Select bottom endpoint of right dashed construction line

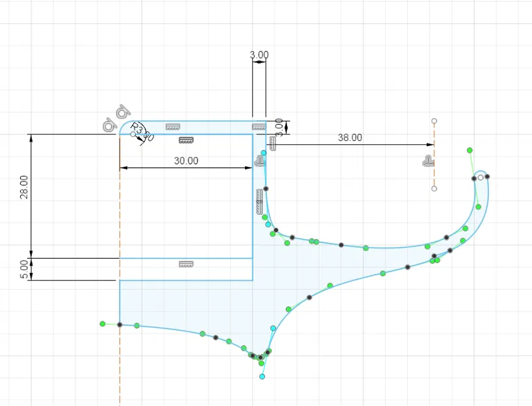[x=434, y=188]
